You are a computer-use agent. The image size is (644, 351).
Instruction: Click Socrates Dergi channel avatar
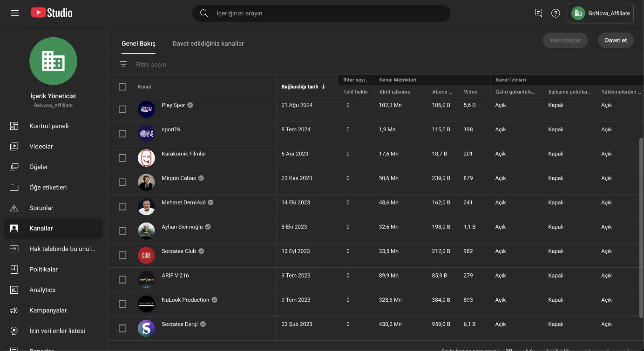pos(146,328)
